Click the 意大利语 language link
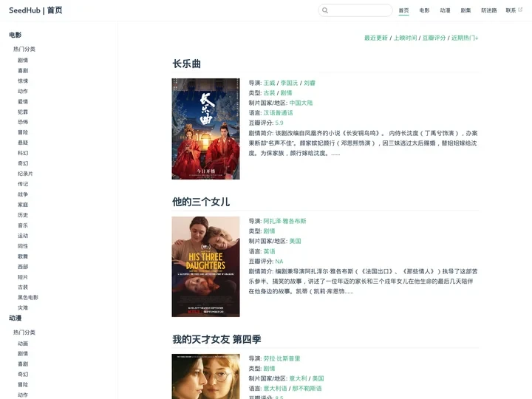Viewport: 532px width, 399px height. (x=275, y=388)
